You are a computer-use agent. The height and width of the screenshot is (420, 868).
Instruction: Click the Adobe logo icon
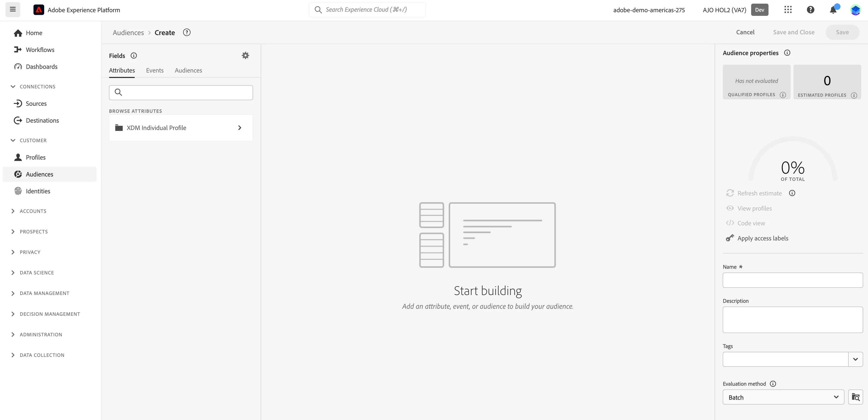(x=39, y=10)
